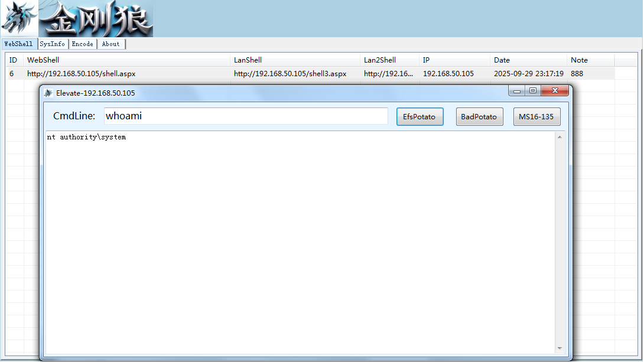The image size is (644, 362).
Task: Click the BadPotato button
Action: [479, 116]
